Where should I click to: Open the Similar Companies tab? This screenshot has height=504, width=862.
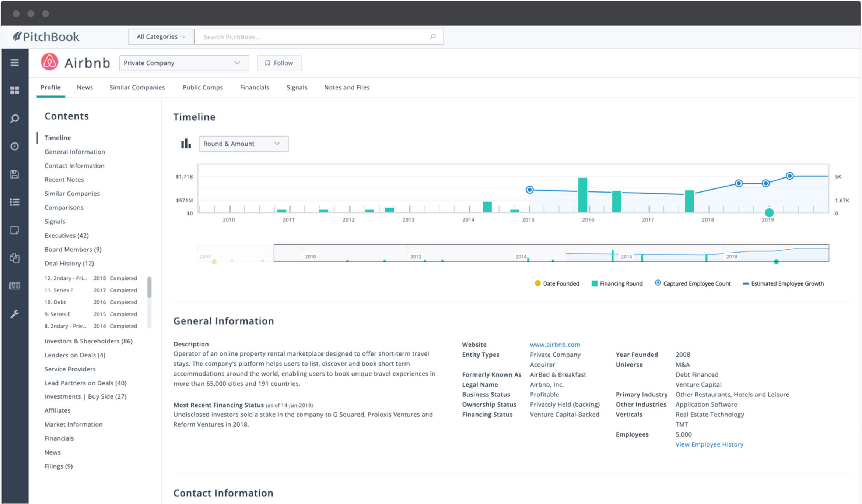137,87
